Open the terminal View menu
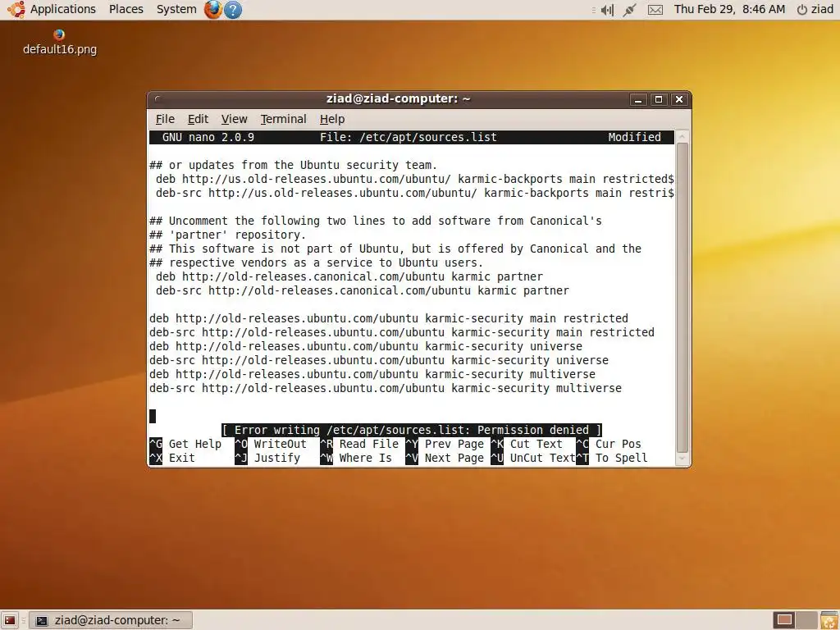 234,119
